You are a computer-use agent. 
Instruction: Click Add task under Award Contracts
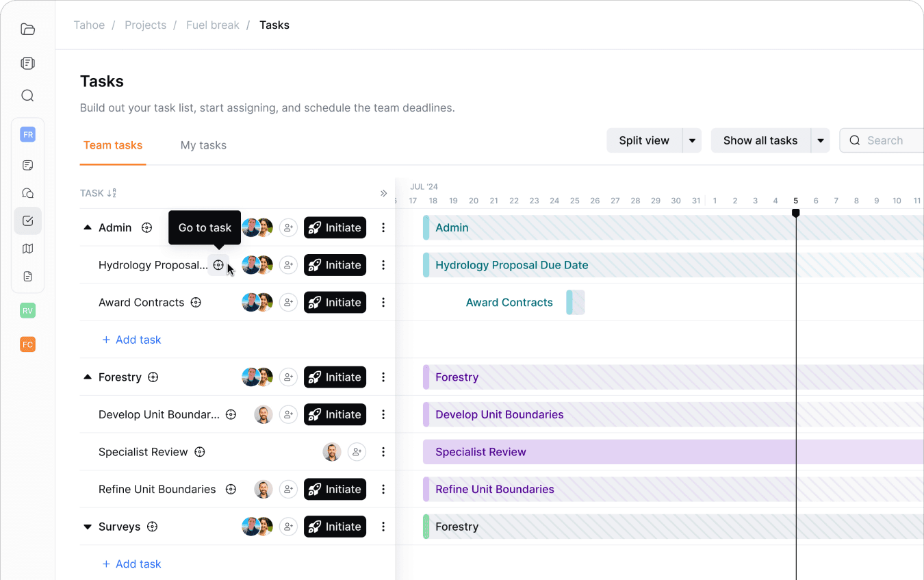point(131,340)
